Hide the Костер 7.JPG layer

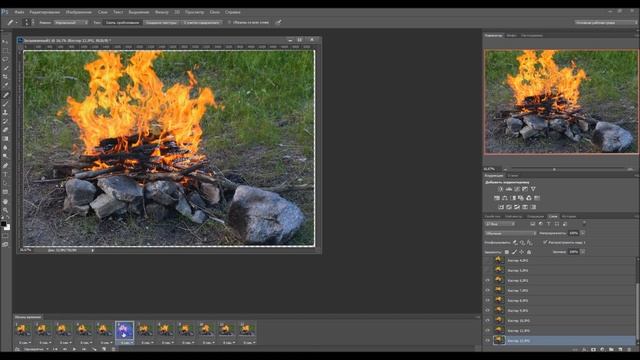487,290
